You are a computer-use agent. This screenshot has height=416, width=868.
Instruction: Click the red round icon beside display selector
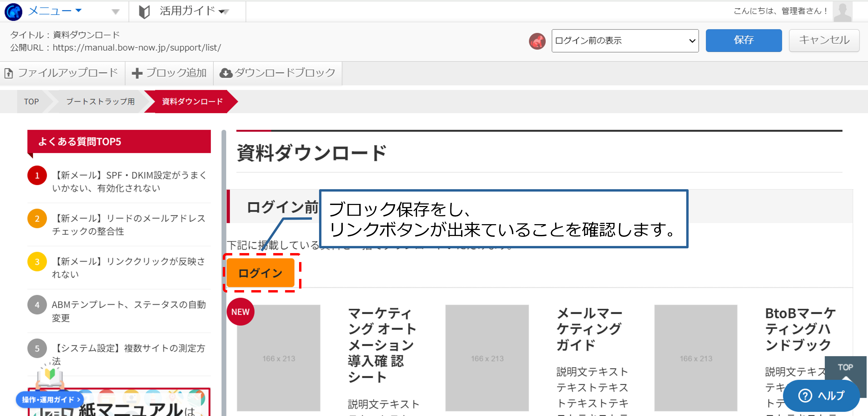[537, 41]
